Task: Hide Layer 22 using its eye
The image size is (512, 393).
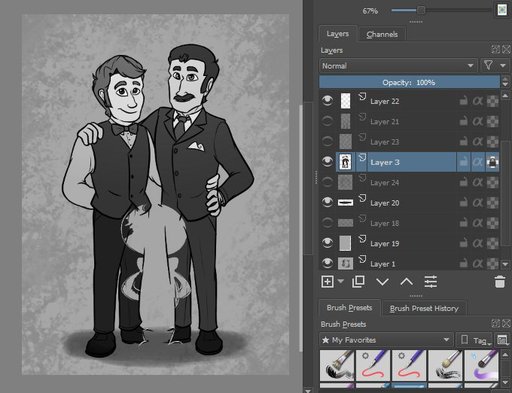Action: tap(327, 100)
